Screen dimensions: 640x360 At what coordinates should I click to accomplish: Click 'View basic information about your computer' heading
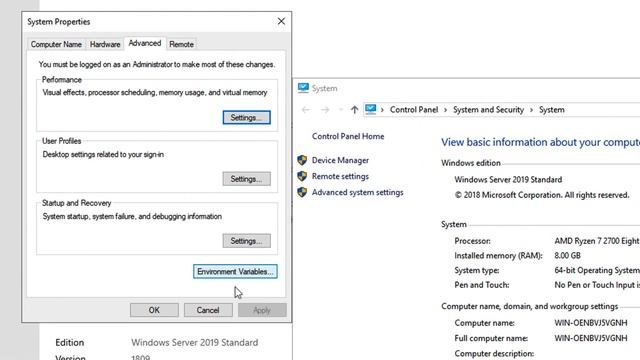pyautogui.click(x=540, y=142)
